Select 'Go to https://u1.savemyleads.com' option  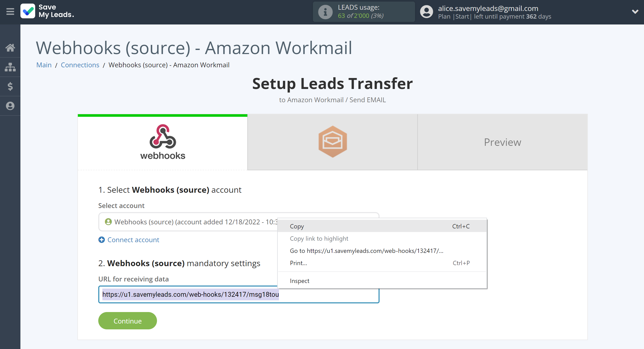pyautogui.click(x=367, y=250)
